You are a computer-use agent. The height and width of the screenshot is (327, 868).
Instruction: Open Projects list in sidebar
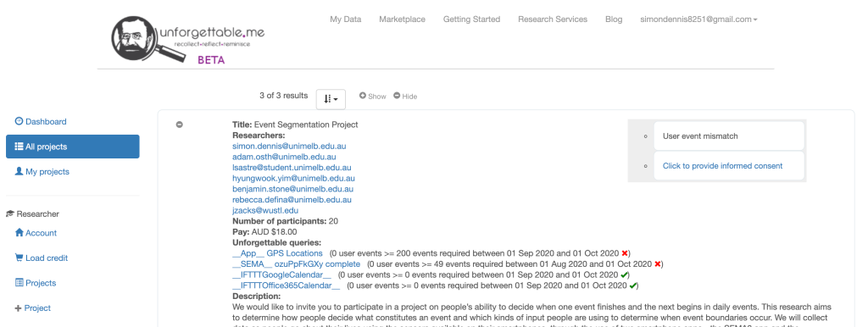pos(36,283)
